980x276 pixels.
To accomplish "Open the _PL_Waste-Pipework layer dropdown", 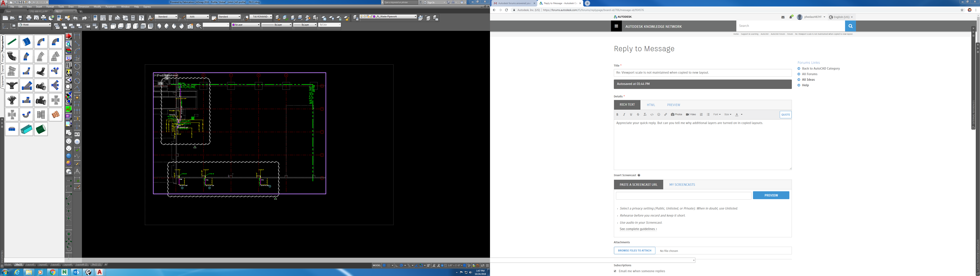I will [x=388, y=17].
